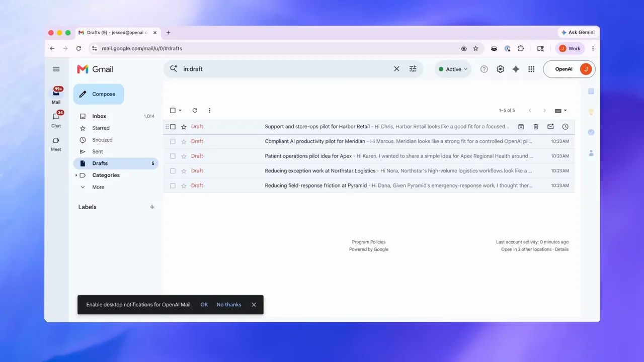Open the input tools keyboard dropdown

pyautogui.click(x=560, y=111)
